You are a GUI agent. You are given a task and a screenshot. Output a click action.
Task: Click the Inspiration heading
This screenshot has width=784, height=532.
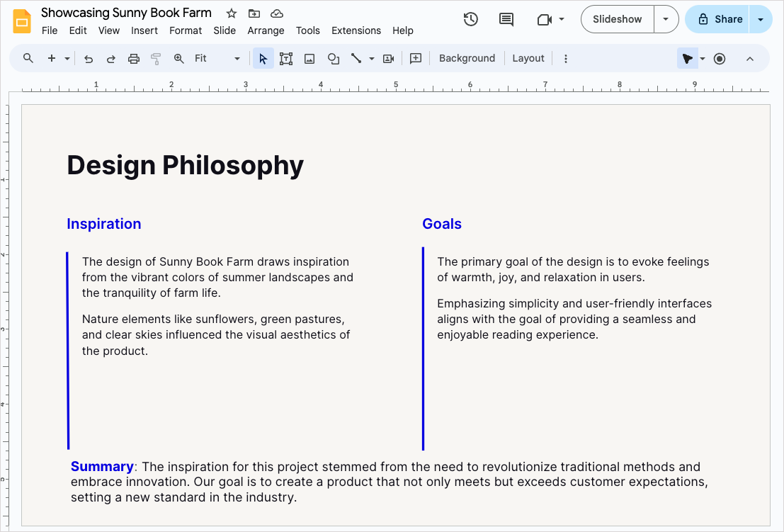(x=104, y=224)
